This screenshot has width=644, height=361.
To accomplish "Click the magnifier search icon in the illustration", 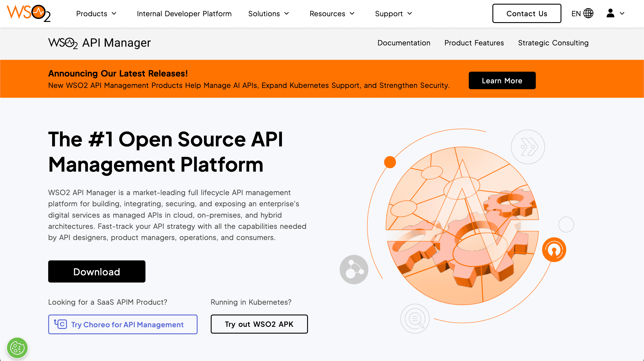I will 415,318.
